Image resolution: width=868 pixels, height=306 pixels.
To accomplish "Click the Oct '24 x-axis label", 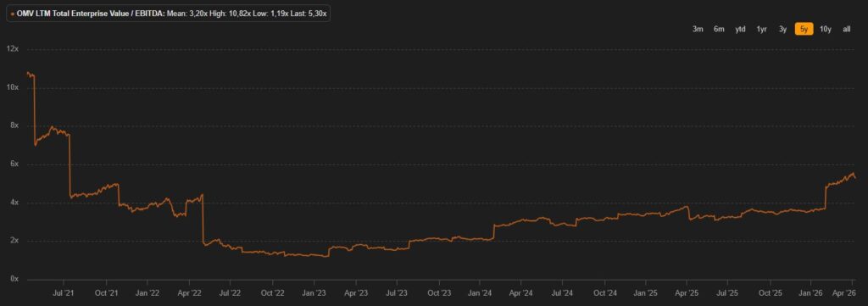I will [x=605, y=292].
